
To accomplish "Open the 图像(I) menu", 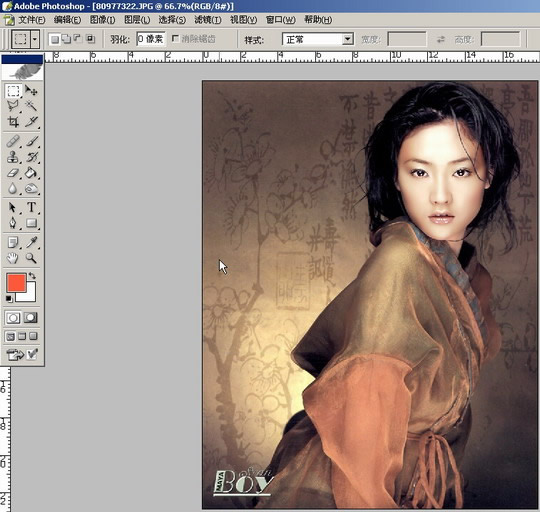I will click(103, 20).
